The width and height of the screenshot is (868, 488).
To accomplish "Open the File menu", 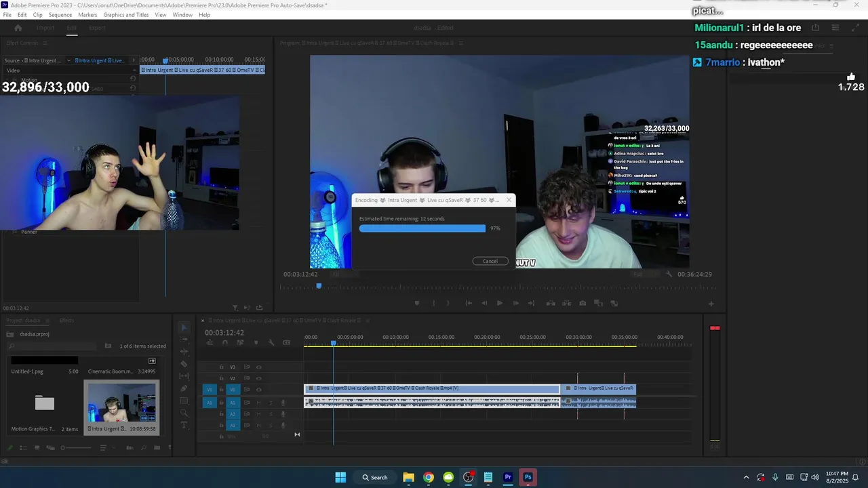I will click(x=7, y=15).
